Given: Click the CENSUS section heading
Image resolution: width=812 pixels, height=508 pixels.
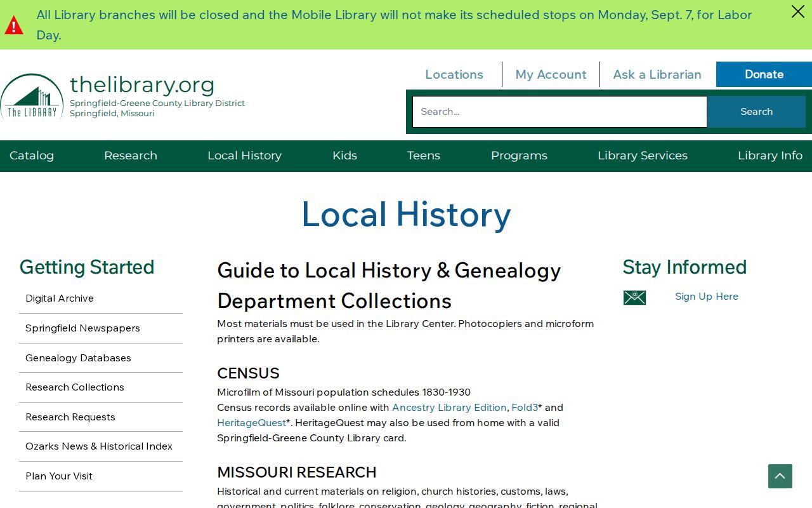Looking at the screenshot, I should point(248,373).
